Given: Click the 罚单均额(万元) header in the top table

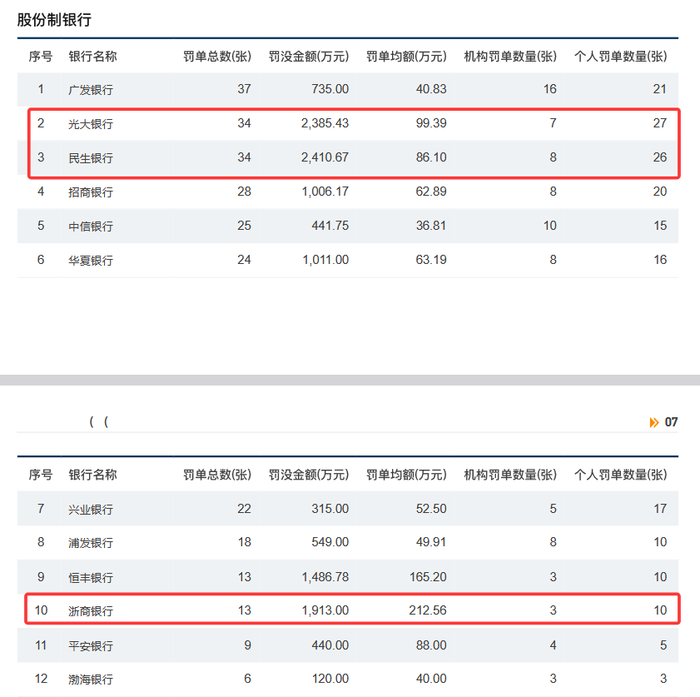Looking at the screenshot, I should point(406,57).
